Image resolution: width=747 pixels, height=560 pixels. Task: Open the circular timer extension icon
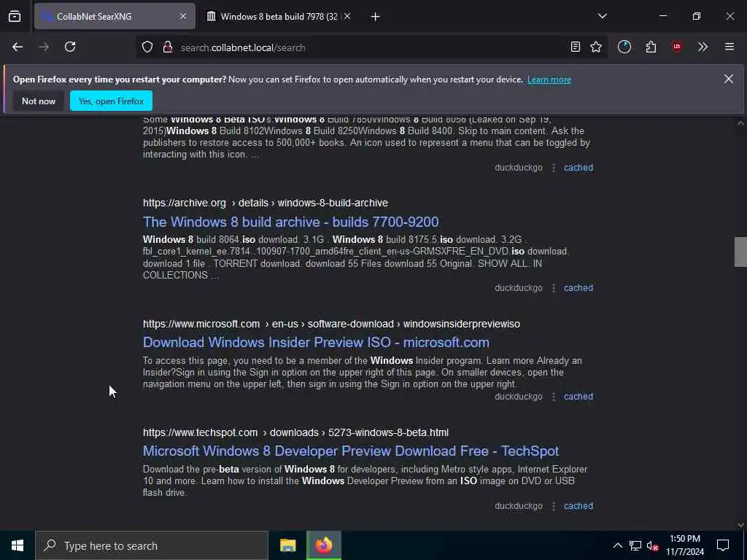pyautogui.click(x=624, y=47)
